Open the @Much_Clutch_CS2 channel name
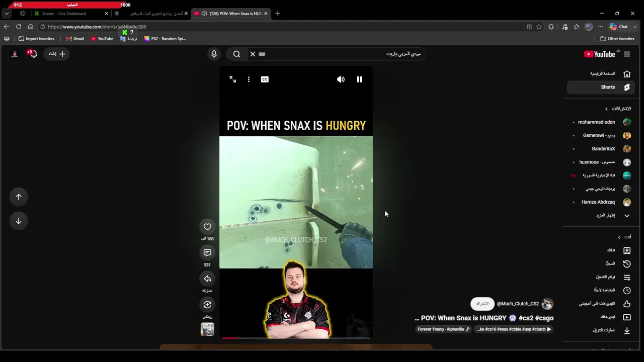Screen dimensions: 644x362 point(518,304)
